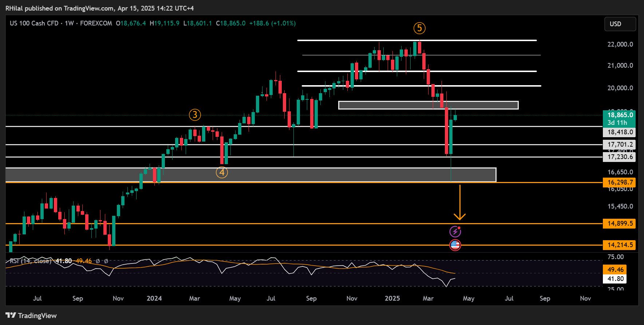The image size is (644, 325).
Task: Click the +188.6 (+1.01%) change value
Action: [x=272, y=23]
